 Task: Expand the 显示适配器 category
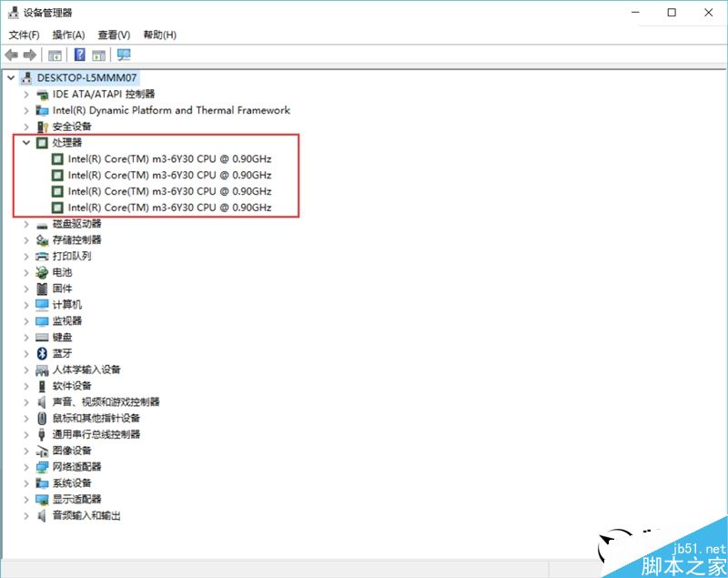pos(26,500)
